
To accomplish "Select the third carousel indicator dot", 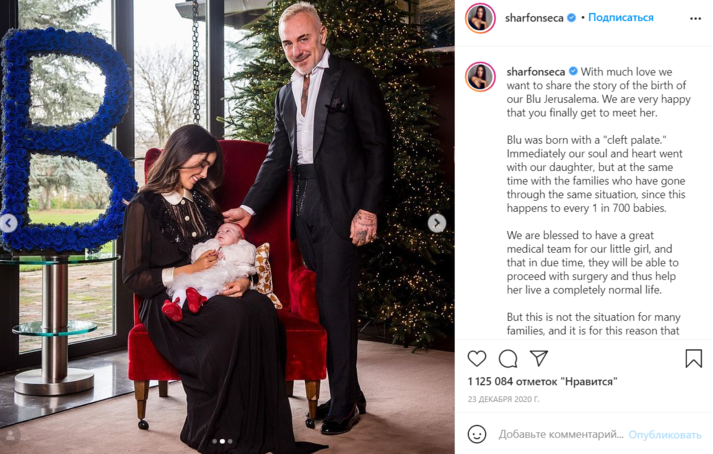I will click(230, 441).
